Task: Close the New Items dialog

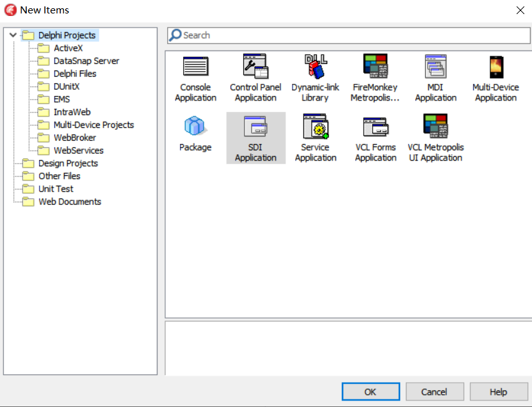Action: tap(520, 10)
